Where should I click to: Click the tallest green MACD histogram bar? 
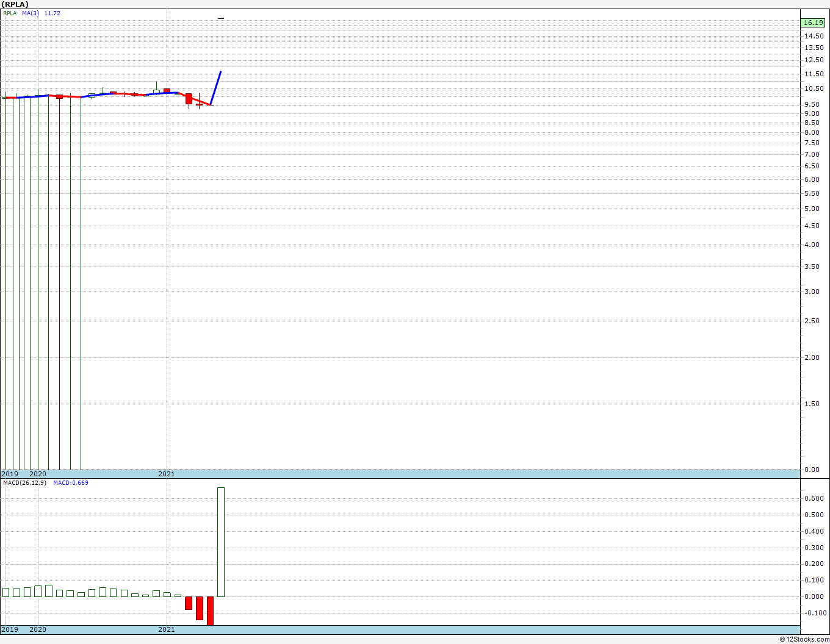click(221, 542)
